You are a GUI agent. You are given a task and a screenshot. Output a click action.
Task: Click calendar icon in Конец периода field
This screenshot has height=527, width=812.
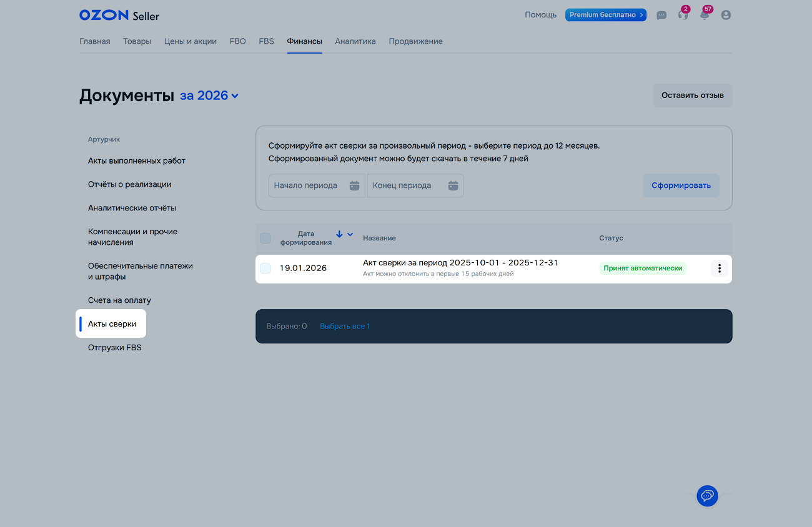pos(453,185)
